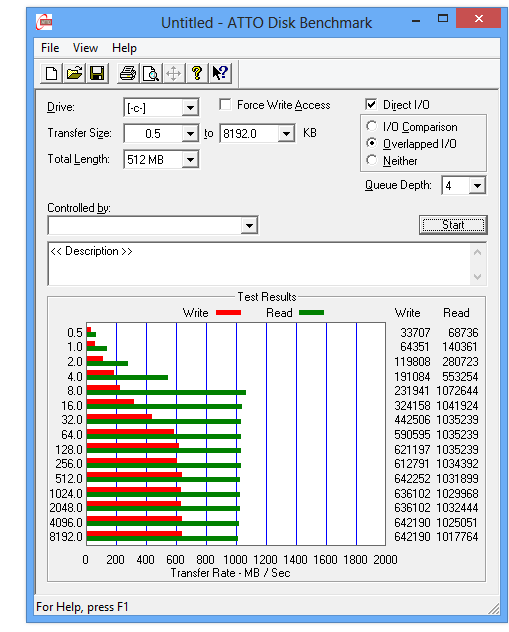Activate context help arrow-question icon
This screenshot has width=509, height=632.
coord(220,73)
